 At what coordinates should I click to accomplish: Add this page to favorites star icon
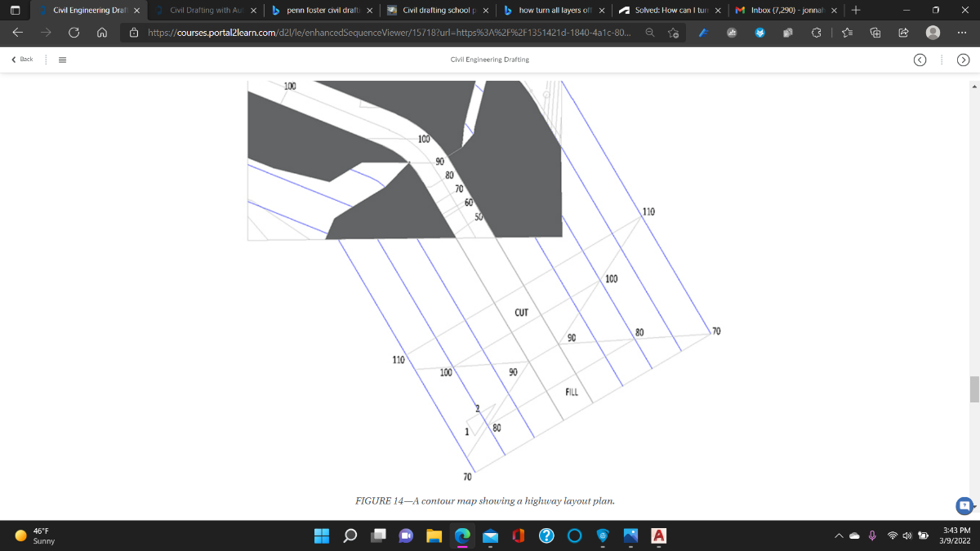point(673,33)
